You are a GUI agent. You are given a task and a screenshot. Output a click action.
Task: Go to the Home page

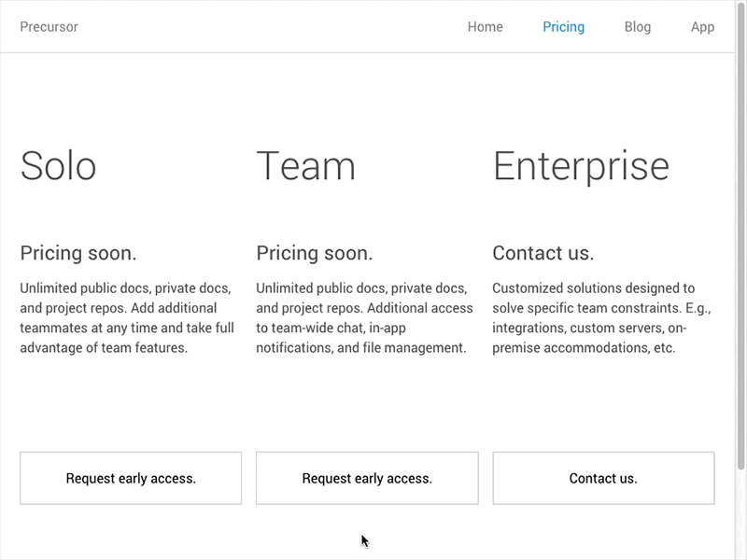coord(485,27)
